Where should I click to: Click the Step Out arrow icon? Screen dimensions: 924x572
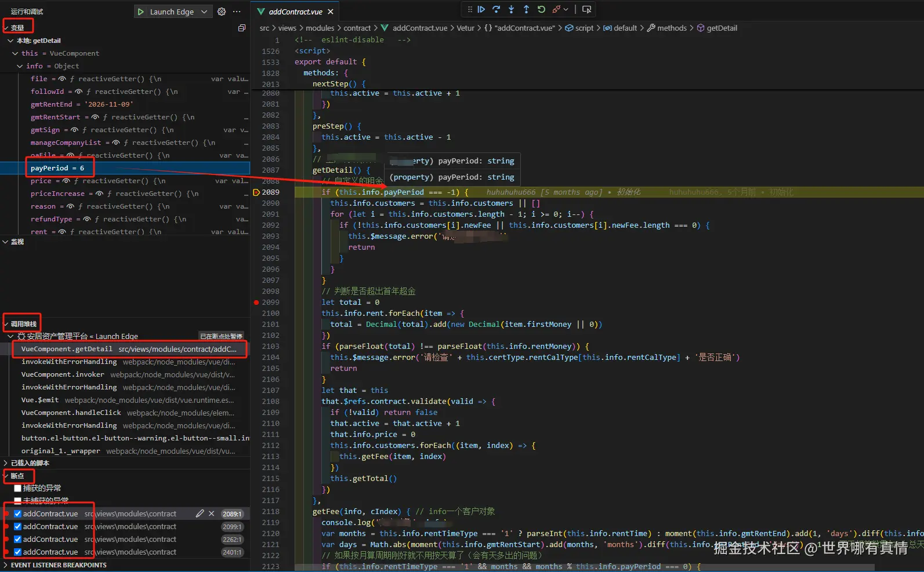[526, 9]
